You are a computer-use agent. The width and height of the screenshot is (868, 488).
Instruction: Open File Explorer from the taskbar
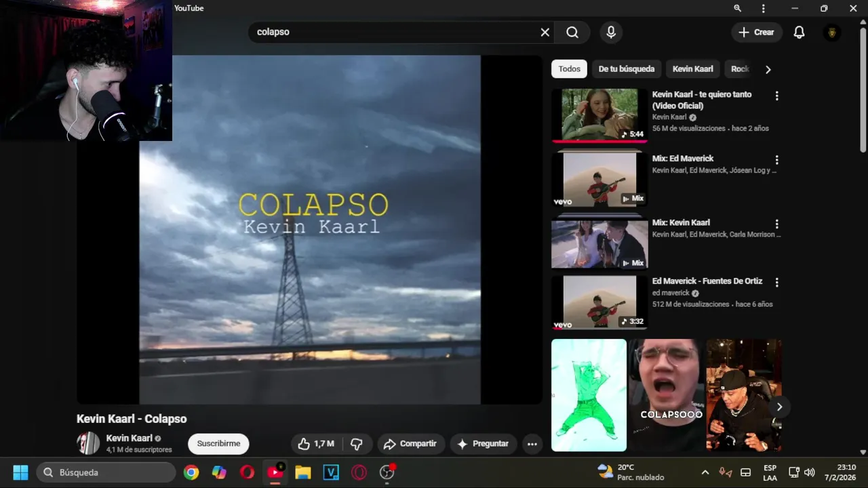(302, 472)
